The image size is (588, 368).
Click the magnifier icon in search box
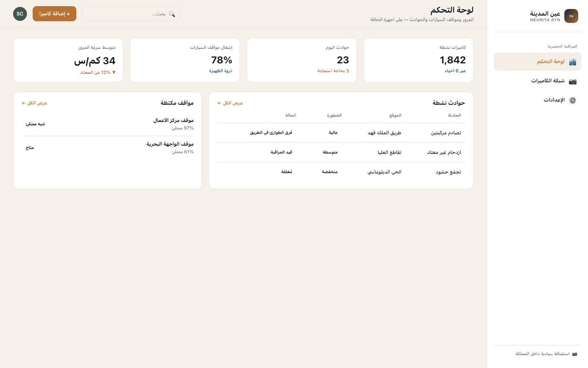[172, 14]
